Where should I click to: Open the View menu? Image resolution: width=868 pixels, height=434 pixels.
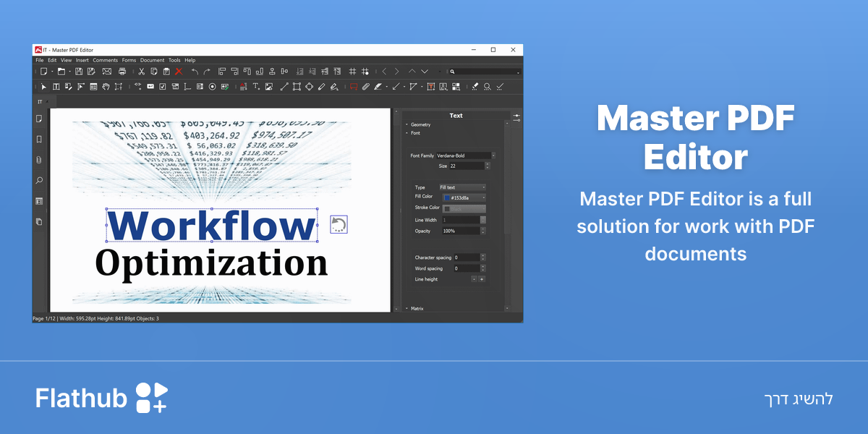click(66, 60)
